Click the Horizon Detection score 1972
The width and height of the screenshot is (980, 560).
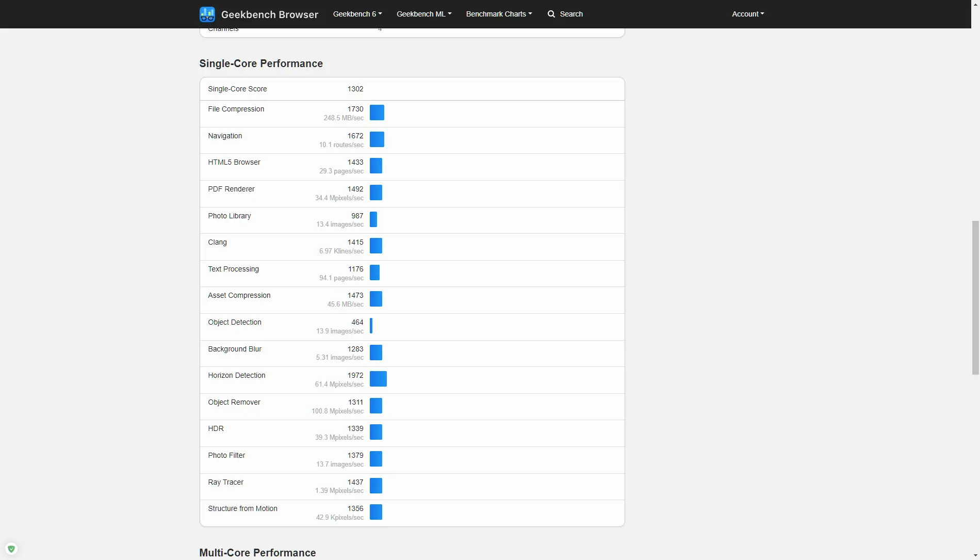click(355, 375)
